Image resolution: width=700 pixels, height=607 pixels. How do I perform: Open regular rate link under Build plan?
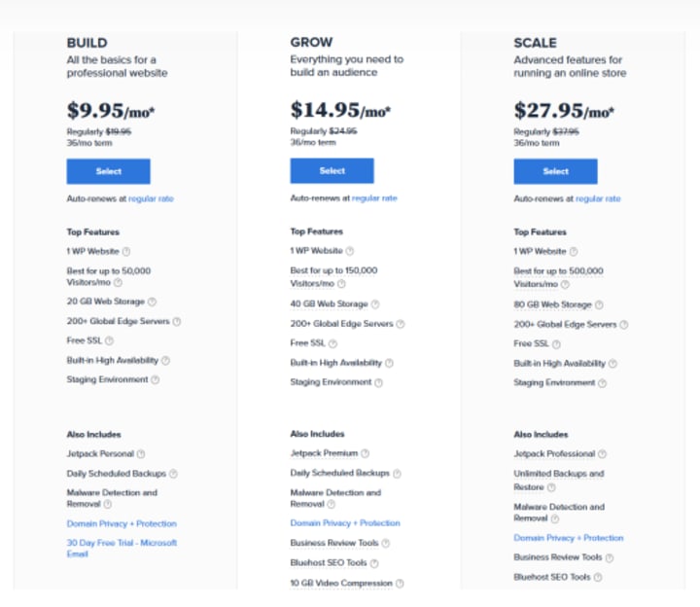click(x=151, y=198)
